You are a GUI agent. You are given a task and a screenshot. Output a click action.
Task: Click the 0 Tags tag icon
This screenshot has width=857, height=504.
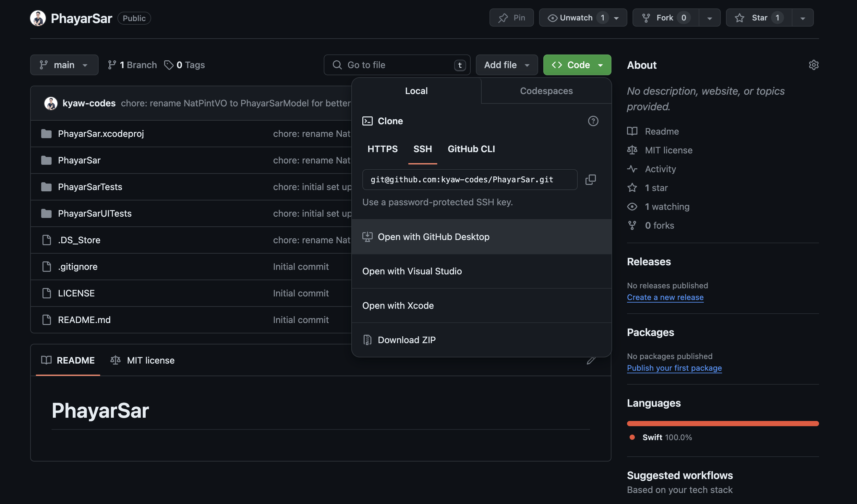[169, 65]
